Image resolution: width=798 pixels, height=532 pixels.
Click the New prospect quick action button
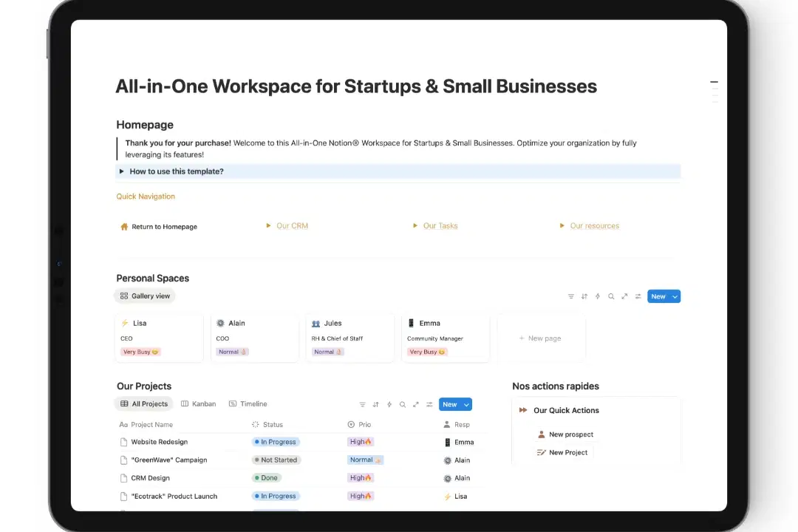click(x=570, y=434)
